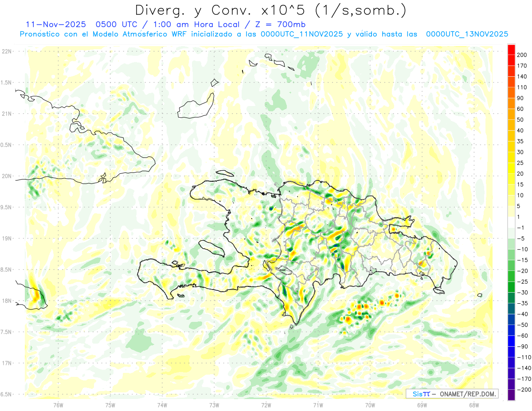This screenshot has width=532, height=411.
Task: Click the '25' value on the colorbar
Action: pos(521,163)
